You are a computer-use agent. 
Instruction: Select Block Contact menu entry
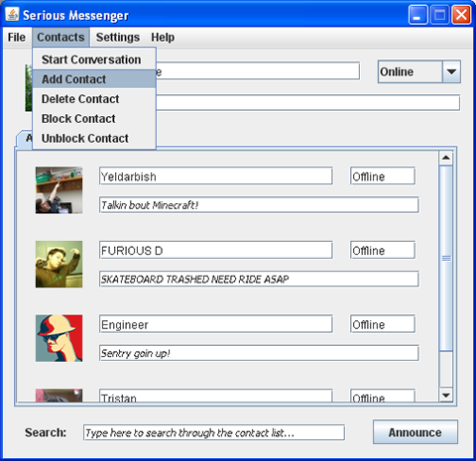coord(94,118)
